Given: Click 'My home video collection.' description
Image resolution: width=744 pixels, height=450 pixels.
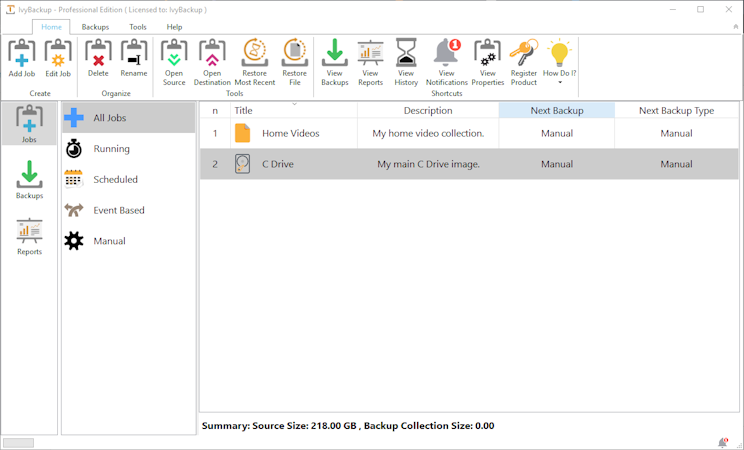Looking at the screenshot, I should pyautogui.click(x=428, y=133).
